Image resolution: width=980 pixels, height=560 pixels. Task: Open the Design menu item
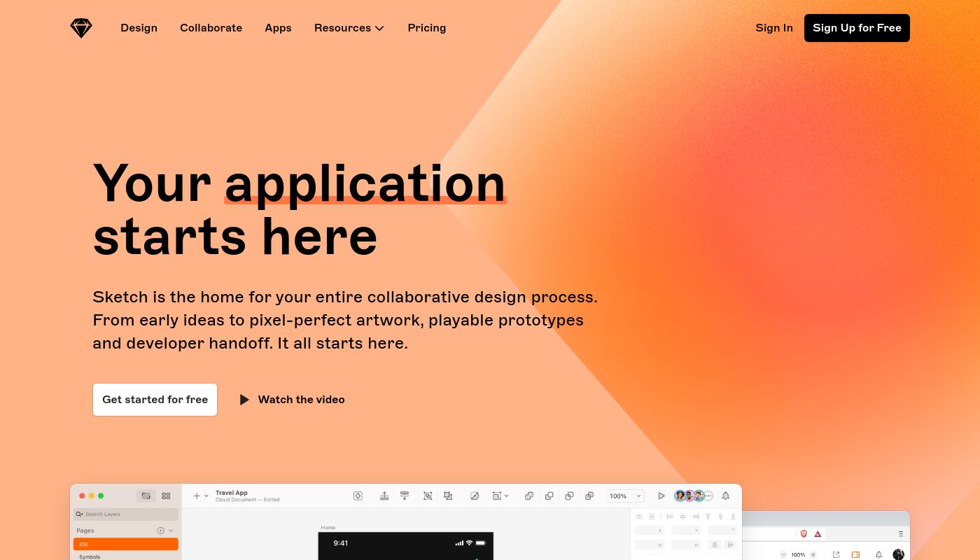[x=139, y=28]
